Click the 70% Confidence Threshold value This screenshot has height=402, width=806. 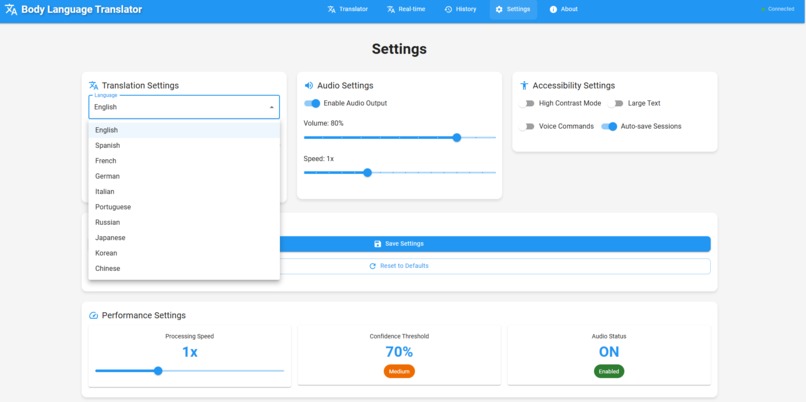[x=399, y=352]
